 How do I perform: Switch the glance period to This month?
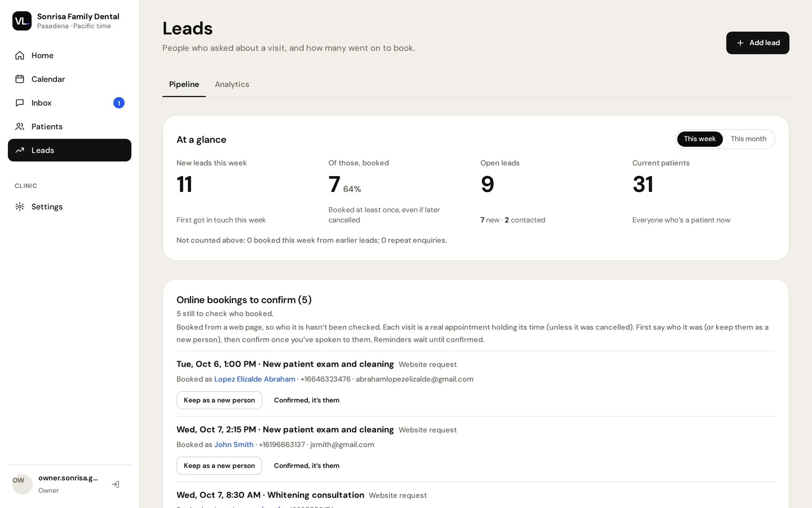coord(748,139)
